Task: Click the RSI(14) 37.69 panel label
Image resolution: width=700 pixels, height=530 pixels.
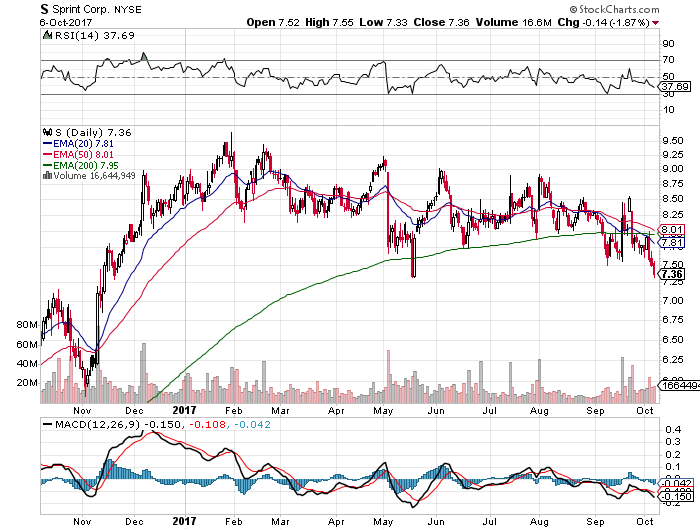Action: (94, 35)
